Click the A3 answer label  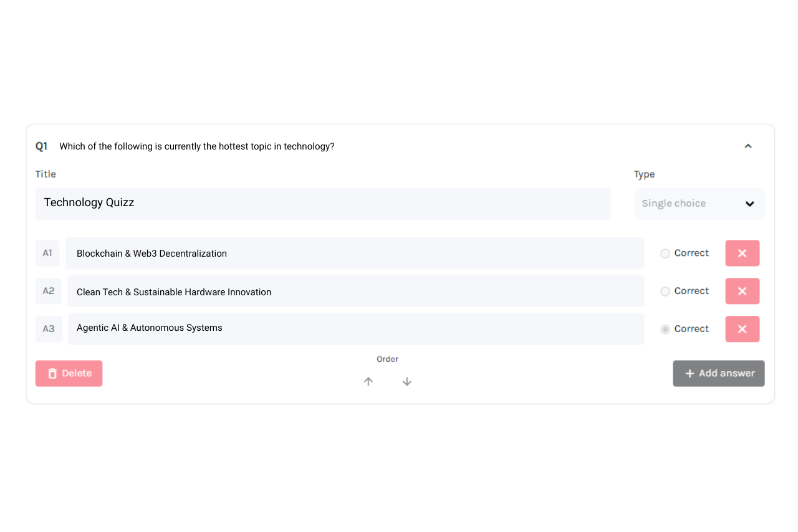[x=49, y=329]
